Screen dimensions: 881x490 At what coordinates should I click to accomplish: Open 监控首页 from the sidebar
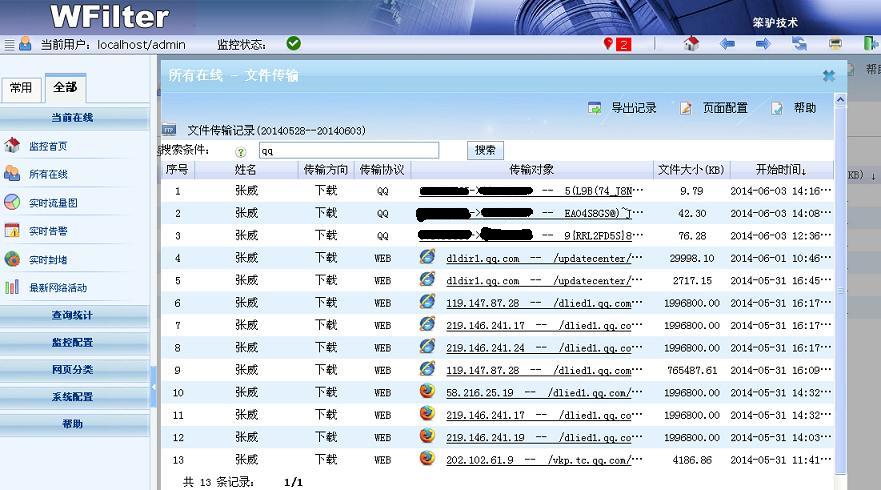click(x=47, y=146)
